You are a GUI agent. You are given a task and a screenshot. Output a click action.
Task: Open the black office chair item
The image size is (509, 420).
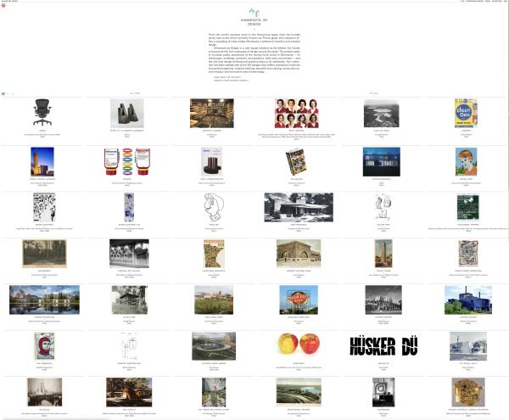(x=42, y=112)
